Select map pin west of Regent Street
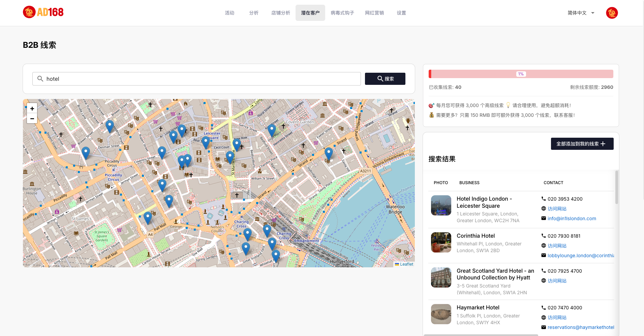The width and height of the screenshot is (644, 336). [x=86, y=153]
